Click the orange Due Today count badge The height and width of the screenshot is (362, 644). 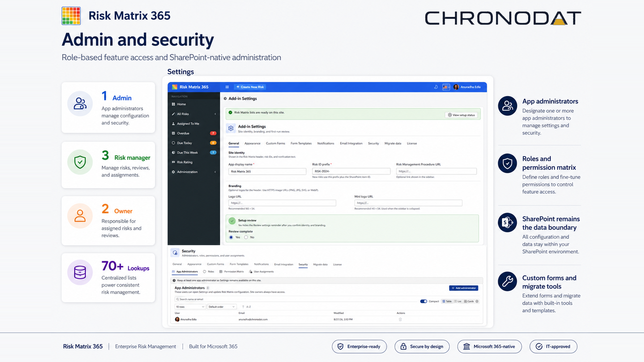tap(213, 143)
